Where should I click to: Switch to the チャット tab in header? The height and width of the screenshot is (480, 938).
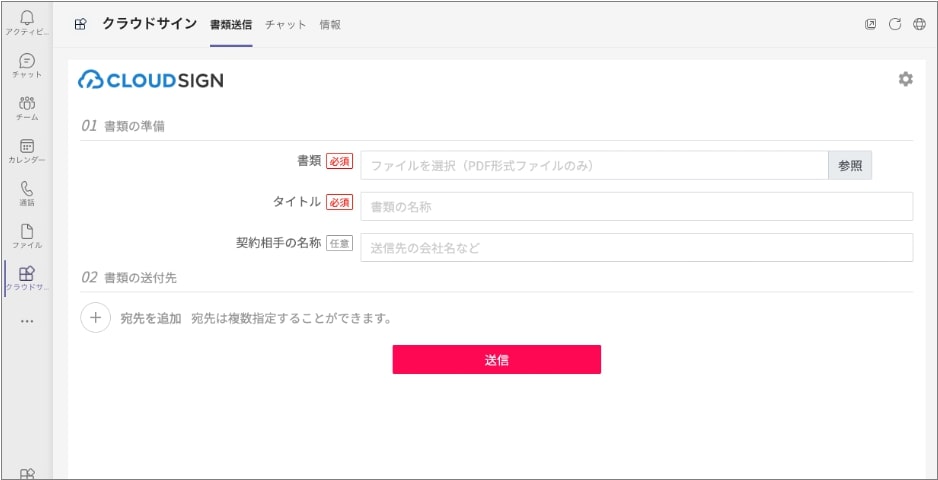(x=285, y=24)
